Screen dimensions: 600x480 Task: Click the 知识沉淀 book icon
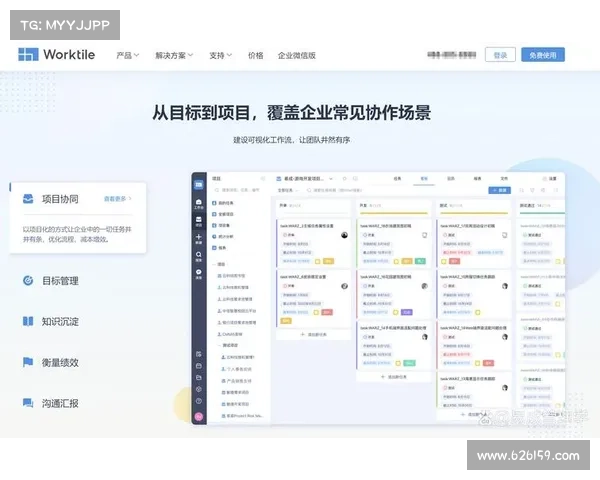(x=28, y=321)
